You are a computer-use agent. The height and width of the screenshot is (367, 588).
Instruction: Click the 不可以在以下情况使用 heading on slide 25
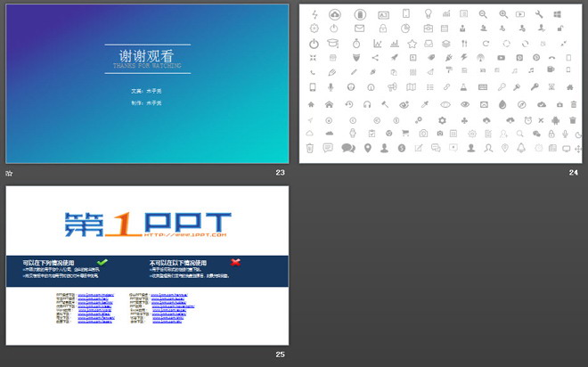[x=178, y=263]
